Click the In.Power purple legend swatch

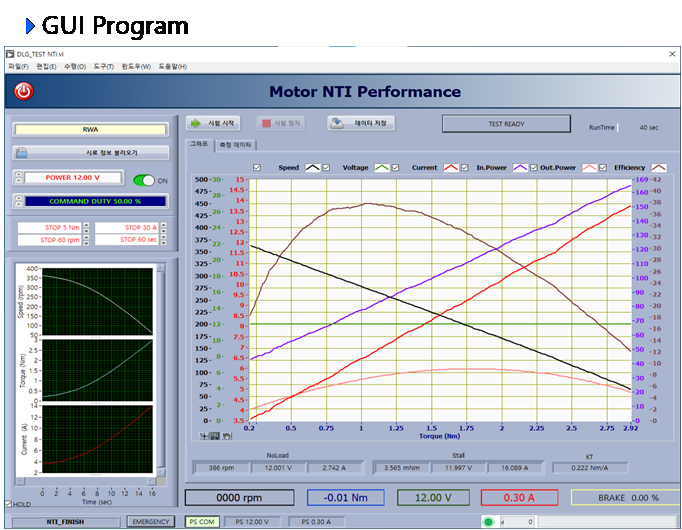pyautogui.click(x=520, y=168)
